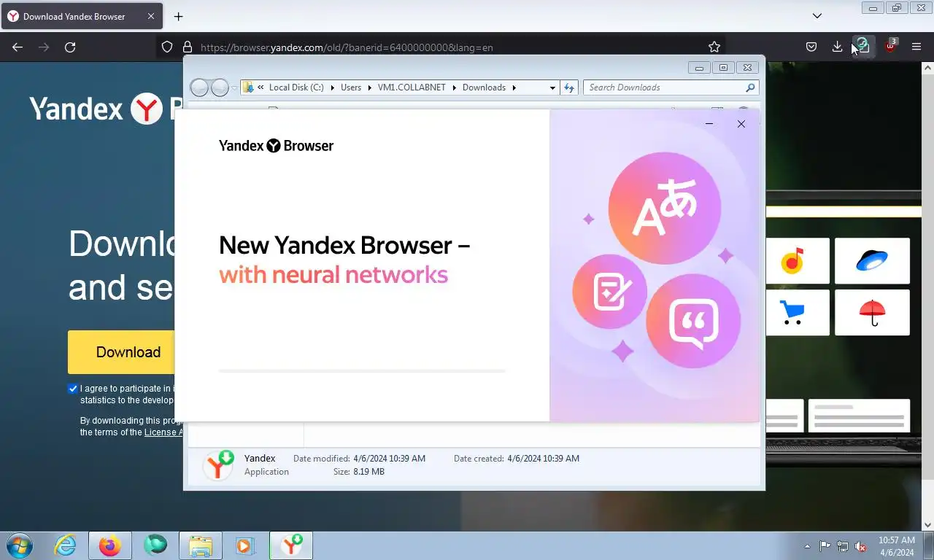Expand arrow after VM1.COLLABNET breadcrumb

click(454, 87)
